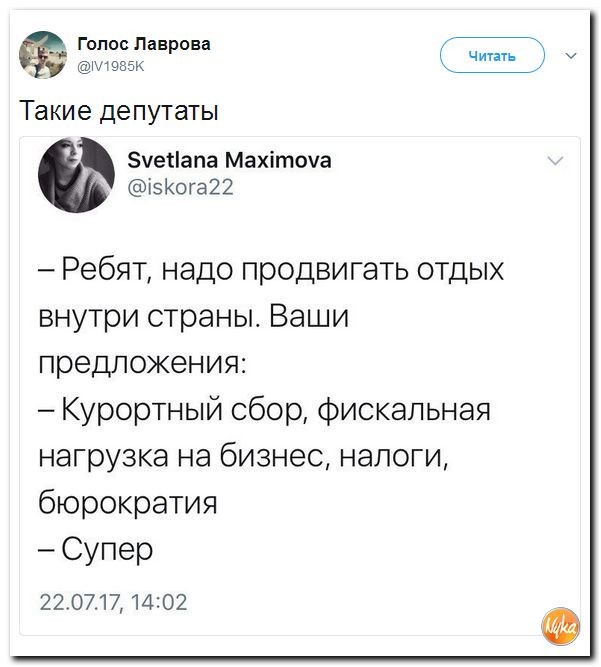This screenshot has height=667, width=601.
Task: Expand the chevron menu beside Читать
Action: tap(571, 55)
